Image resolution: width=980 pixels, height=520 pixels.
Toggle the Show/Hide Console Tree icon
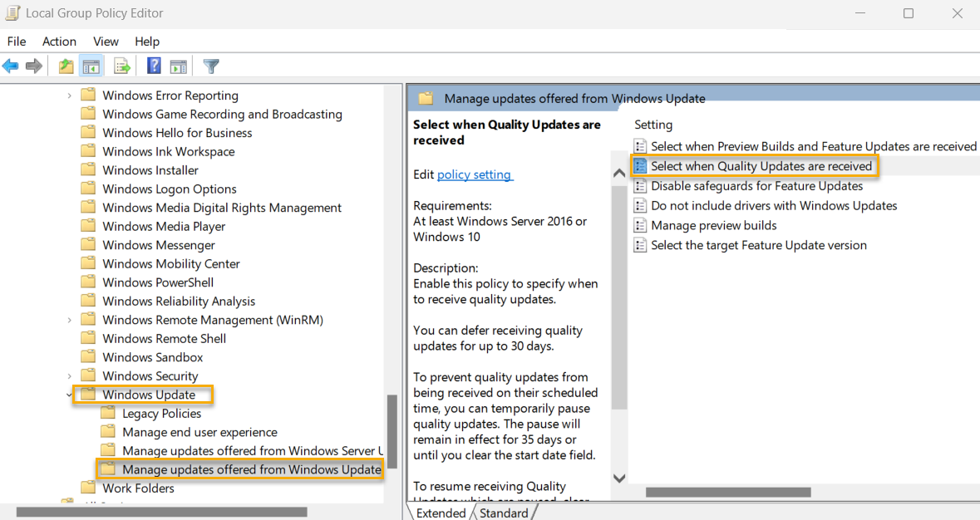pyautogui.click(x=91, y=66)
